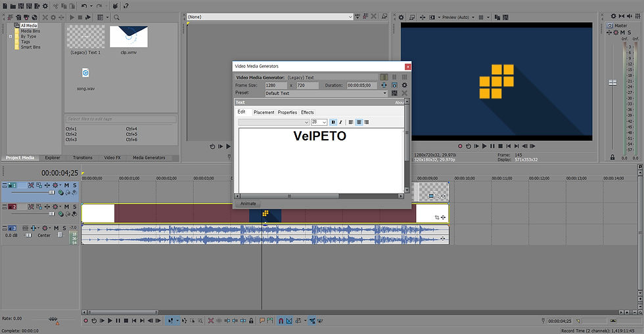Screen dimensions: 644x334
Task: Open a project with the folder icon
Action: pos(12,6)
